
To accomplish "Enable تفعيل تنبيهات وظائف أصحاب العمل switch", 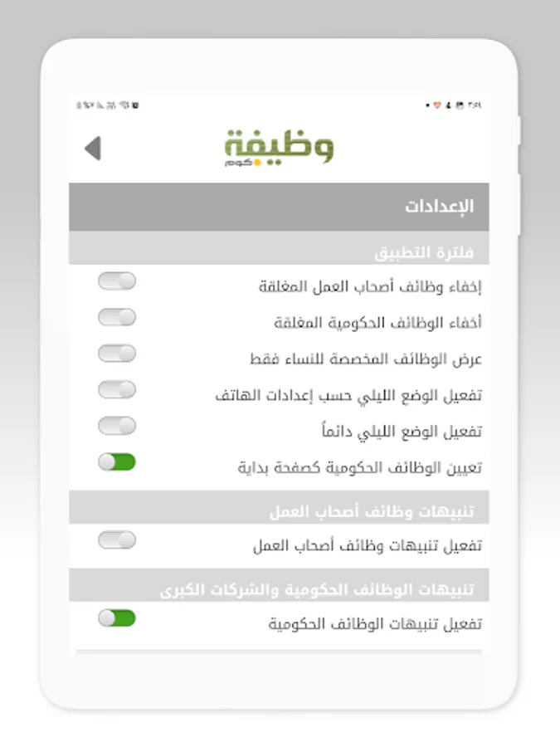I will 116,540.
